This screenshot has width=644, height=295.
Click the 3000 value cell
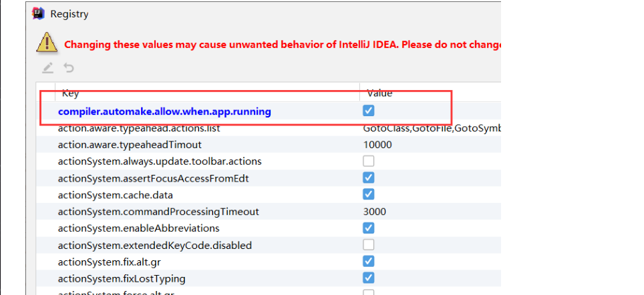click(x=375, y=212)
